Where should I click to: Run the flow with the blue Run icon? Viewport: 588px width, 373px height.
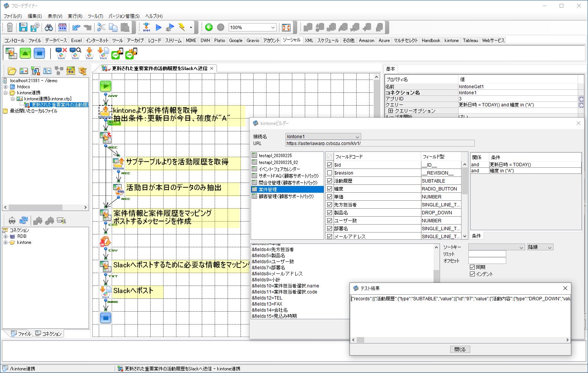[x=159, y=27]
